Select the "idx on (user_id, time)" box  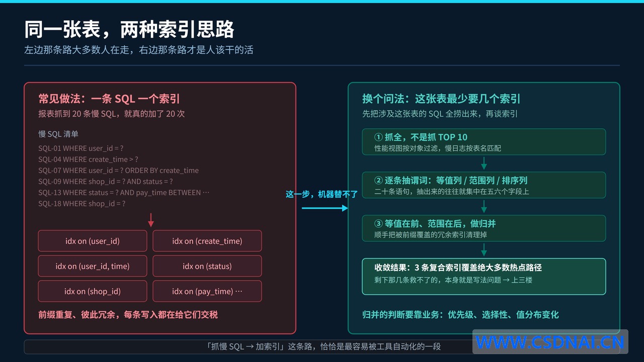[93, 266]
